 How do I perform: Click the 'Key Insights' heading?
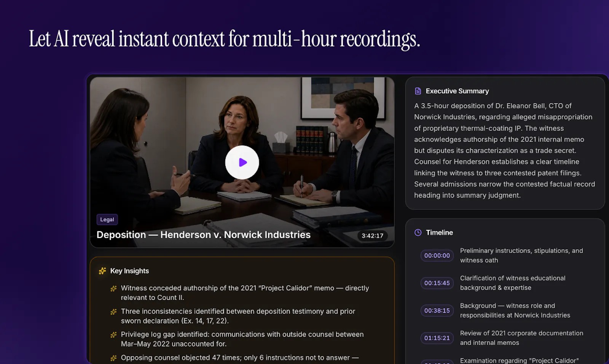pyautogui.click(x=129, y=271)
